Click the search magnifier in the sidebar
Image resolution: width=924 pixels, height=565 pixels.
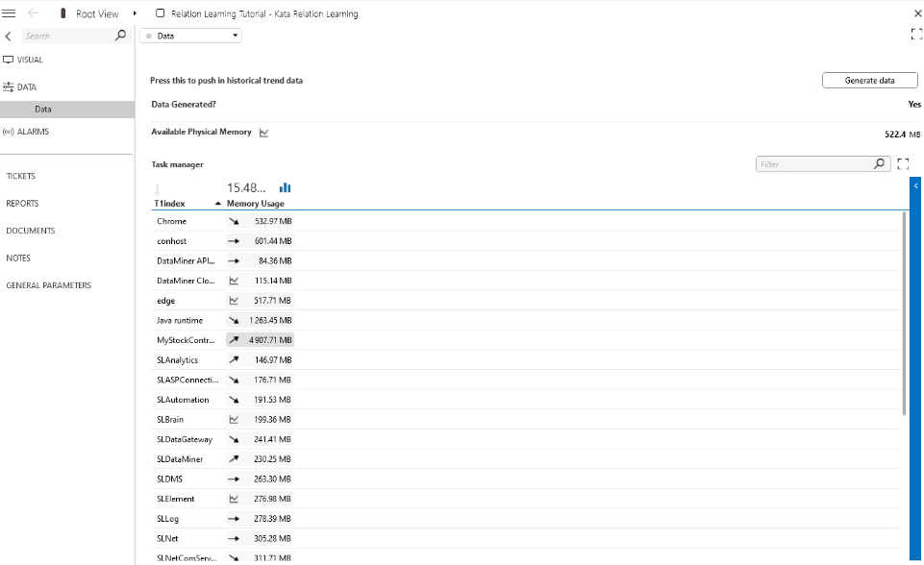point(119,35)
